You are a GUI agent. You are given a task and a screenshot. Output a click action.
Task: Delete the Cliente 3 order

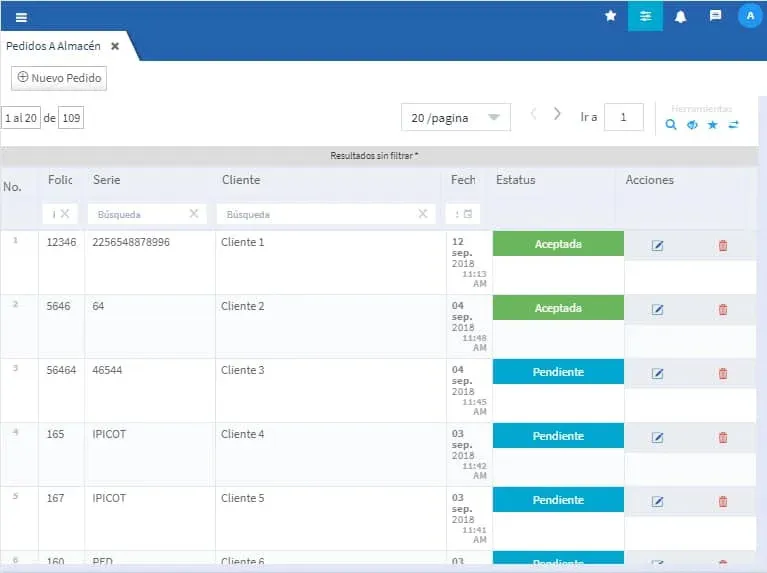[x=723, y=374]
